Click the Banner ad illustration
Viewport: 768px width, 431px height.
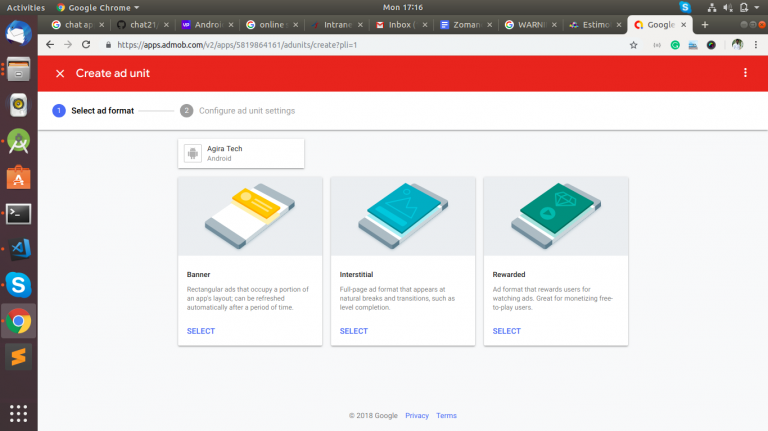(x=250, y=216)
